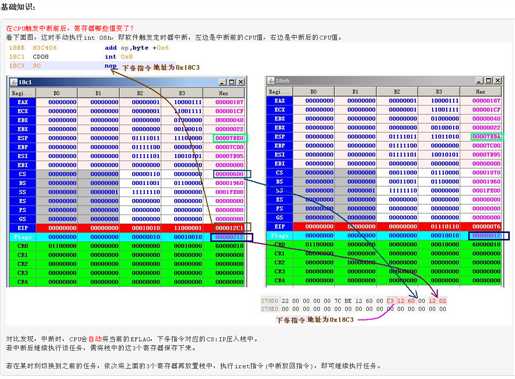Close the gray-titled register window
This screenshot has height=379, width=515.
(x=498, y=81)
